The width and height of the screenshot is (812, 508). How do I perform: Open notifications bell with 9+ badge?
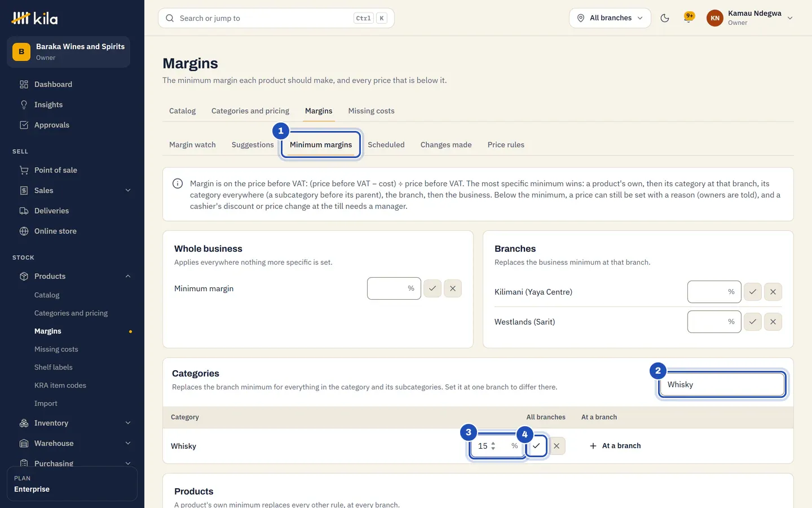pos(689,18)
